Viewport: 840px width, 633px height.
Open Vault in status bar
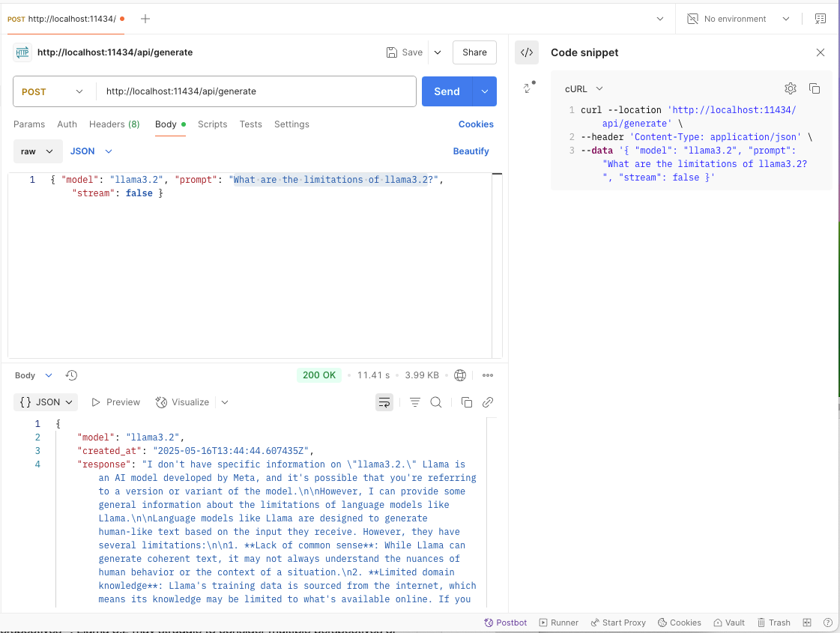(x=729, y=623)
